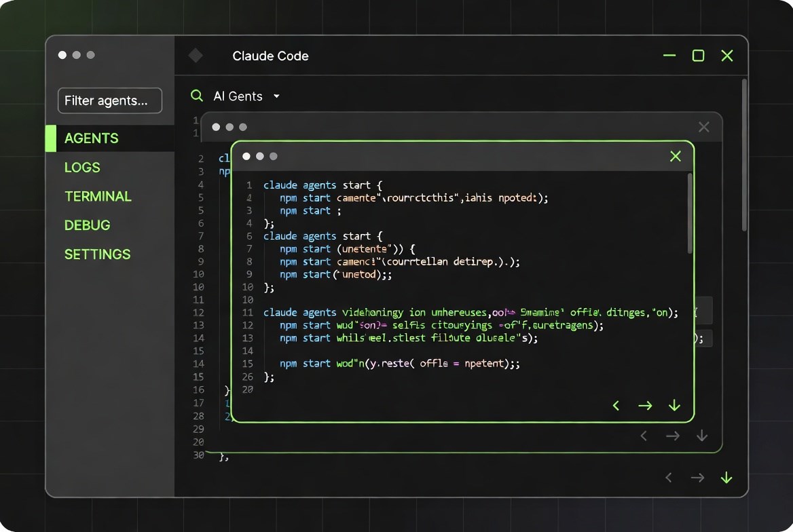Click the Filter agents input field
Image resolution: width=793 pixels, height=532 pixels.
[x=110, y=100]
